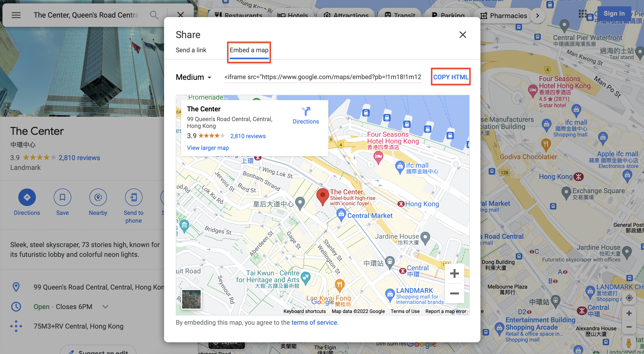Click the search magnifier icon
Image resolution: width=644 pixels, height=354 pixels.
coord(154,15)
